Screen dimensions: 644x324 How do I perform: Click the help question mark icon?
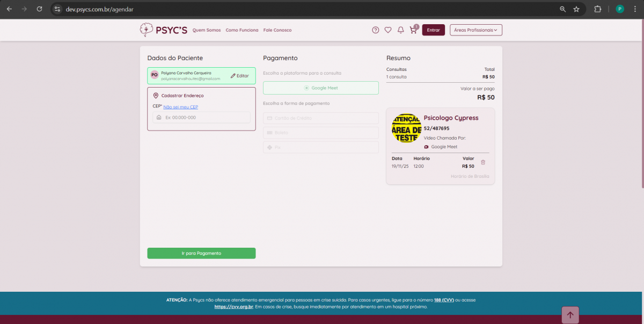click(x=376, y=30)
